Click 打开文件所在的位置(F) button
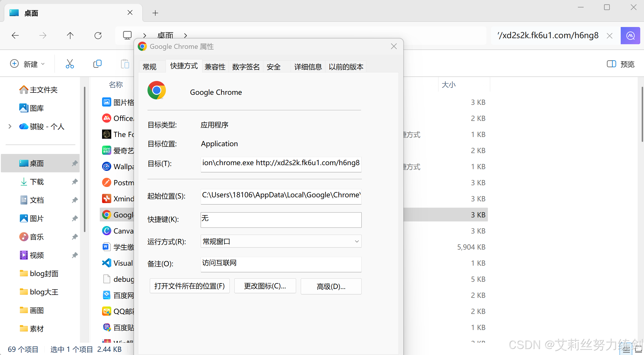 click(x=189, y=286)
